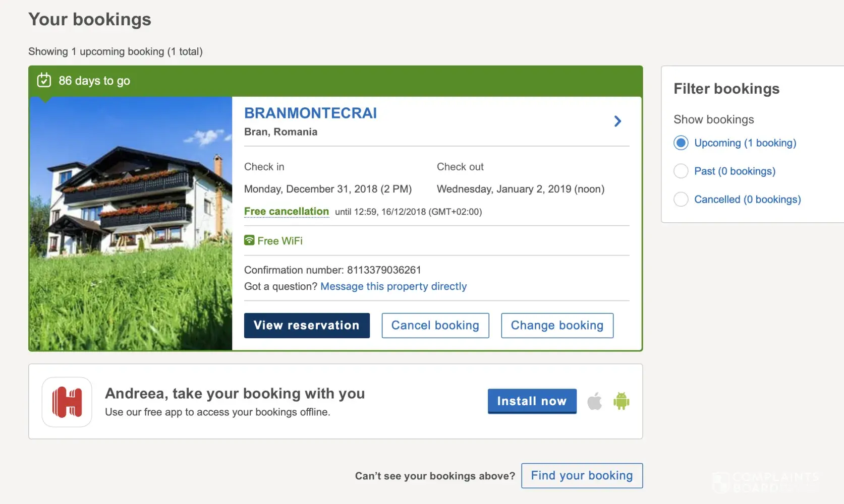Image resolution: width=844 pixels, height=504 pixels.
Task: Click the Past (0 bookings) filter label
Action: (735, 171)
